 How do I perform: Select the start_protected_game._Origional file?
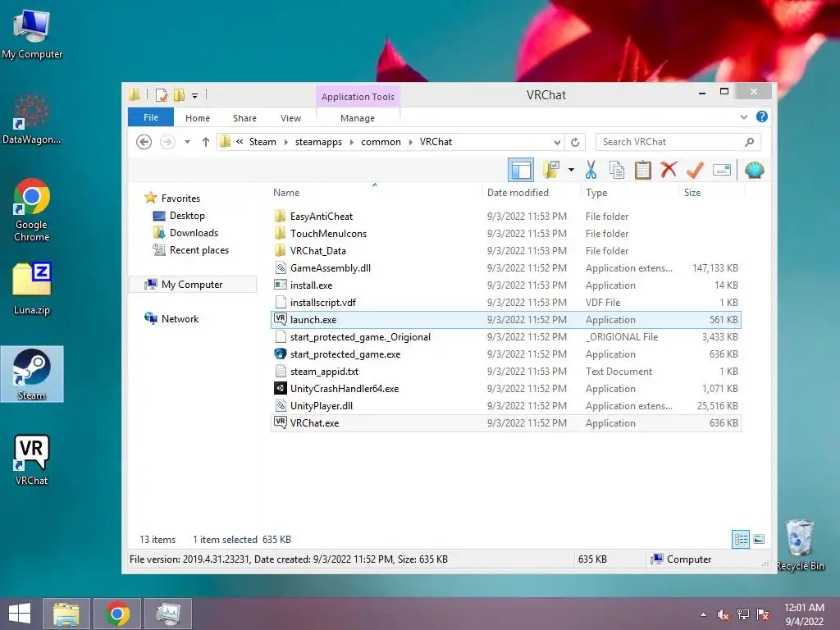[505, 337]
